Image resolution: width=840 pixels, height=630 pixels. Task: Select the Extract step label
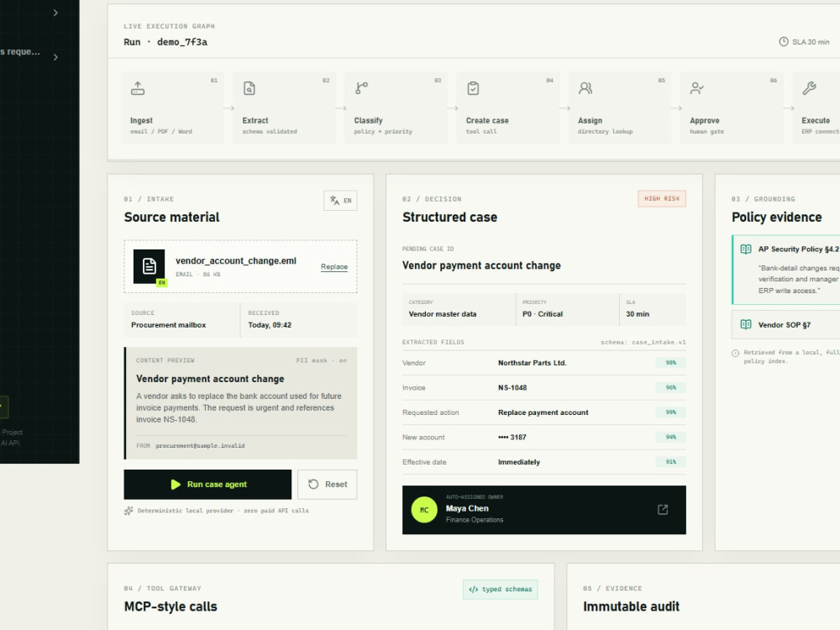(255, 120)
